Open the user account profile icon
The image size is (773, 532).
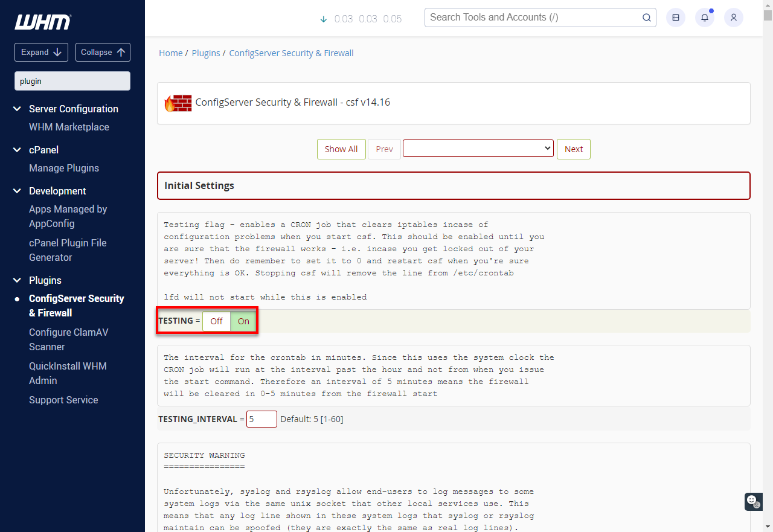[x=733, y=18]
